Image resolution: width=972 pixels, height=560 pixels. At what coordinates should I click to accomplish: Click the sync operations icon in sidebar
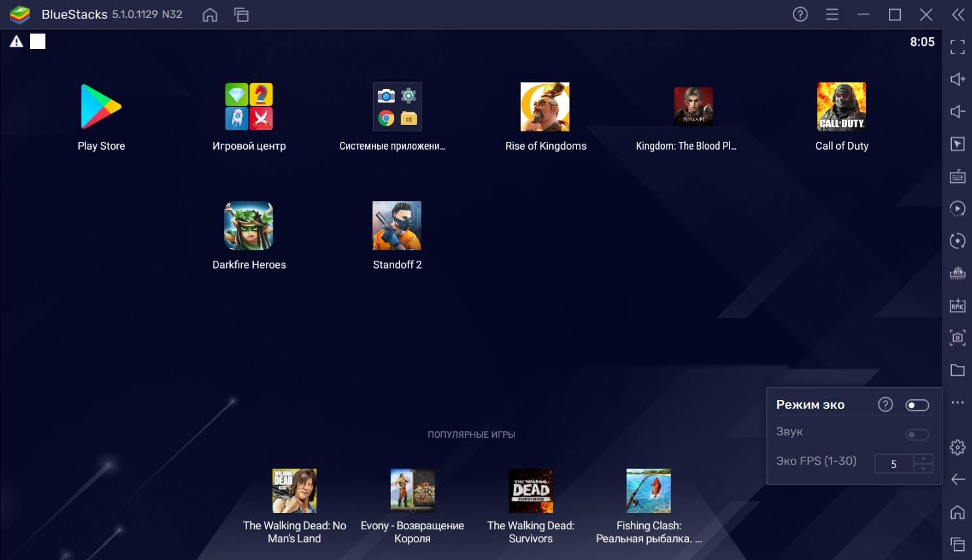point(958,240)
